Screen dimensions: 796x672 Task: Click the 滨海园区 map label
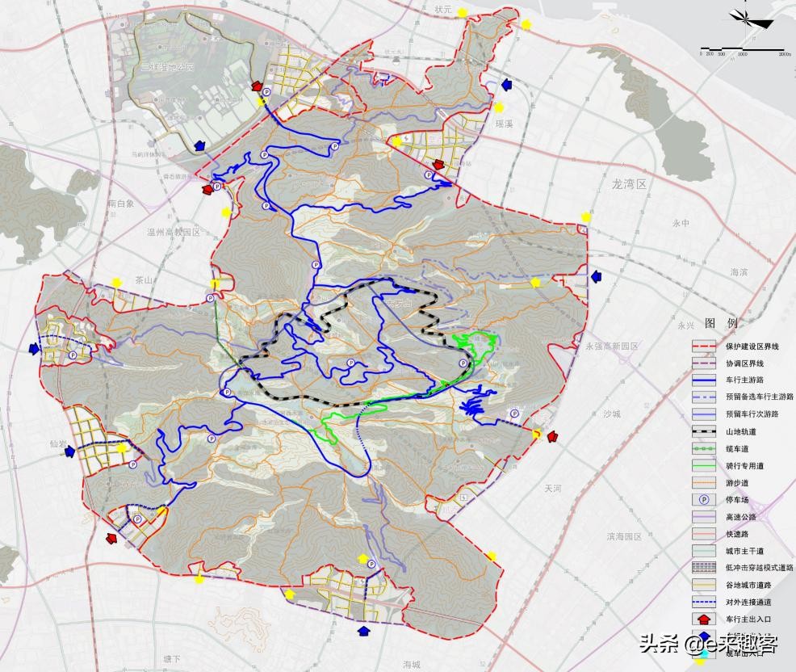coord(623,536)
